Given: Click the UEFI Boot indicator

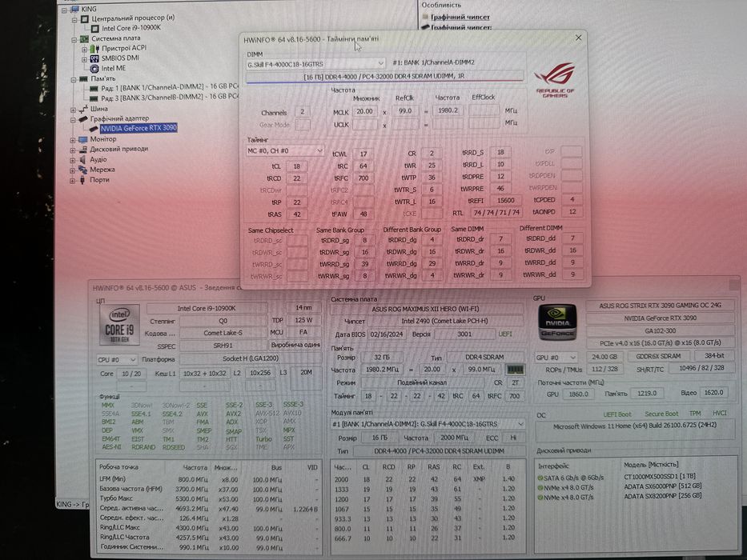Looking at the screenshot, I should pyautogui.click(x=617, y=414).
